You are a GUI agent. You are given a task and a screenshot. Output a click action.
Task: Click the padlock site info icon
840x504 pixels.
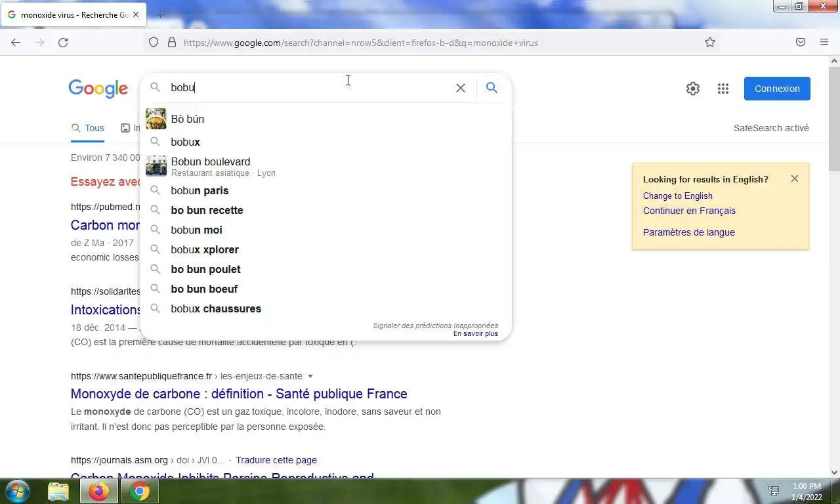[172, 43]
